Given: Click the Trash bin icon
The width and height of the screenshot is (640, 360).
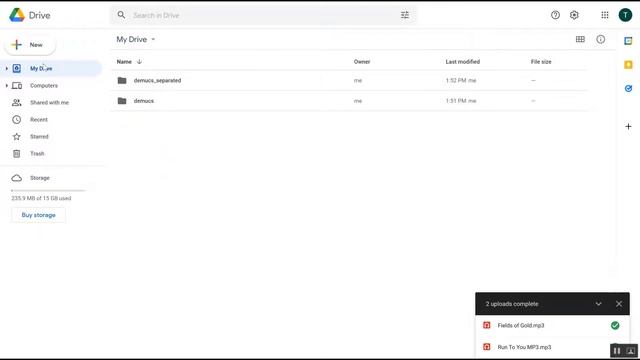Looking at the screenshot, I should pyautogui.click(x=16, y=153).
